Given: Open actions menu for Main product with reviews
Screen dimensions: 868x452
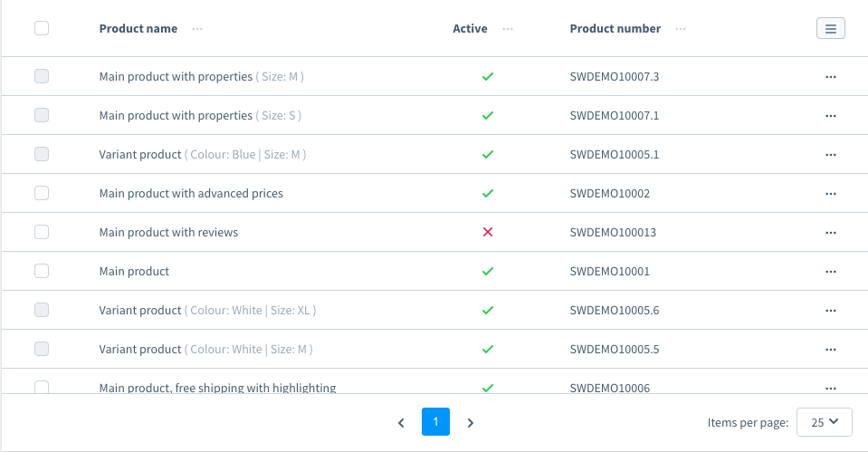Looking at the screenshot, I should point(830,233).
